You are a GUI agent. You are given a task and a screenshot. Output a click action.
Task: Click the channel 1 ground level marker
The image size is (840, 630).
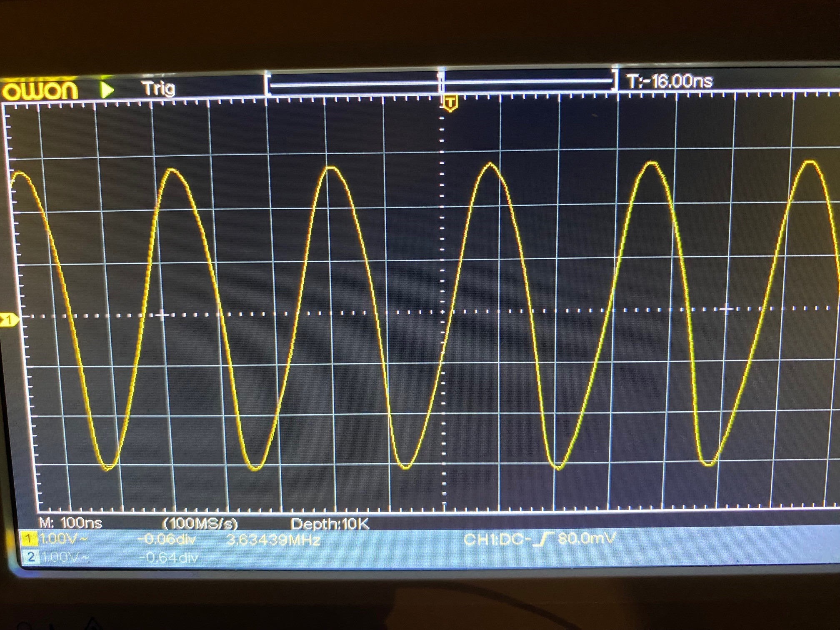coord(8,320)
